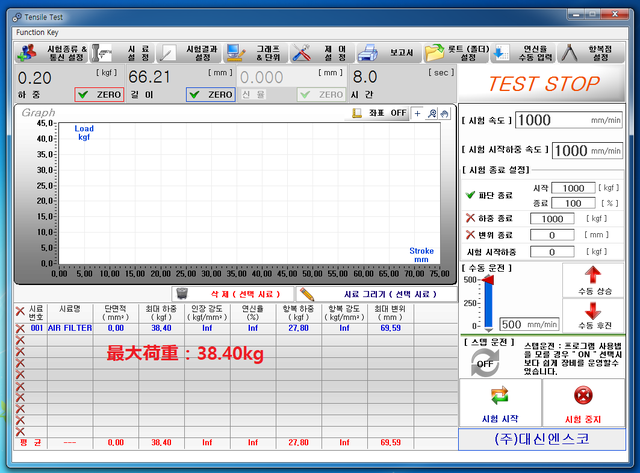Click the 보고서 printer report icon
This screenshot has width=640, height=473.
pos(368,53)
